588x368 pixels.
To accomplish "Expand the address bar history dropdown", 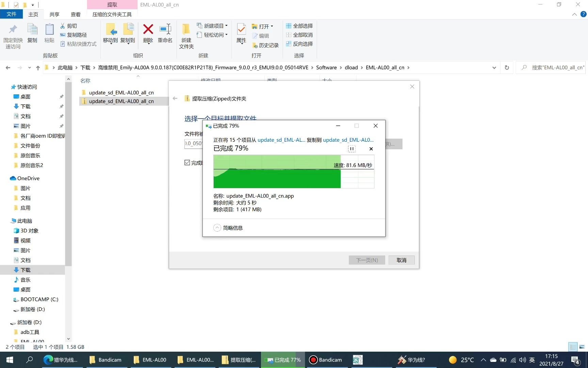I will click(494, 67).
